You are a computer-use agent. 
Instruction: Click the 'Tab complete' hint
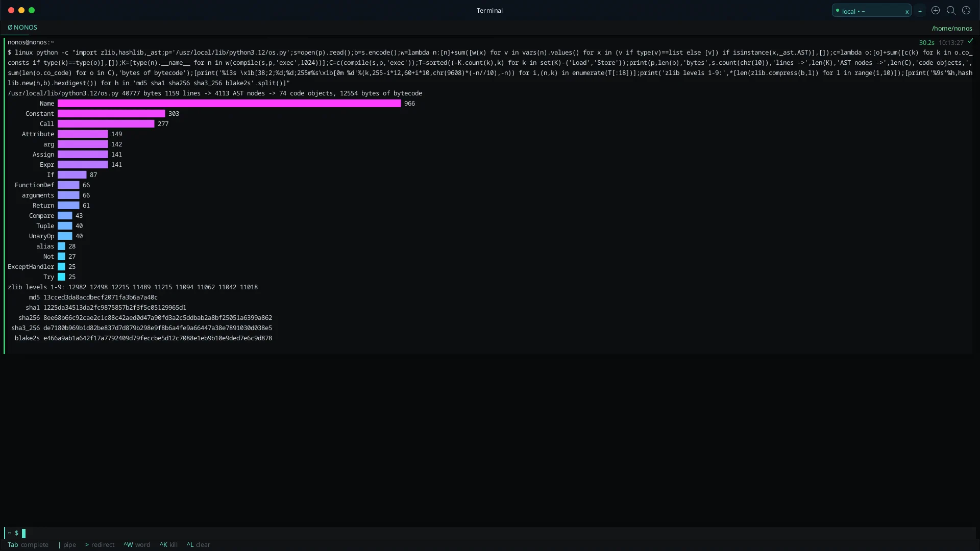pyautogui.click(x=28, y=545)
